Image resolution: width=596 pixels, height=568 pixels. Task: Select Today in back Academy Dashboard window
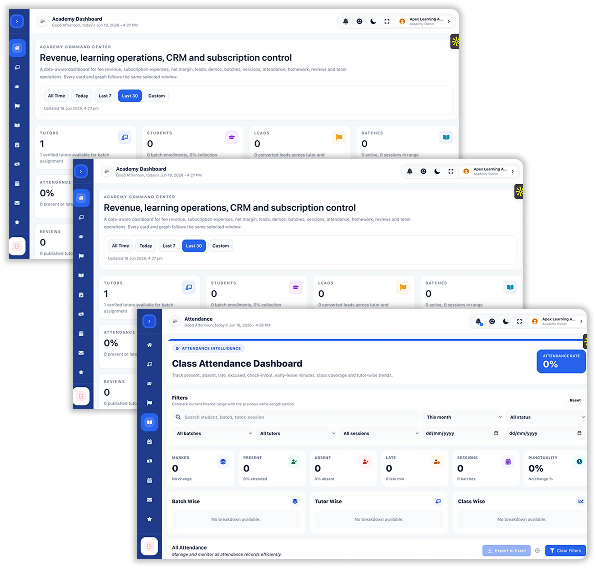(82, 96)
